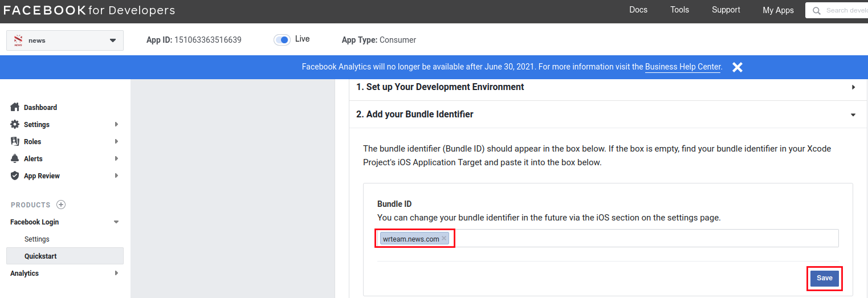This screenshot has width=868, height=298.
Task: Click the search magnifier icon
Action: click(x=817, y=10)
